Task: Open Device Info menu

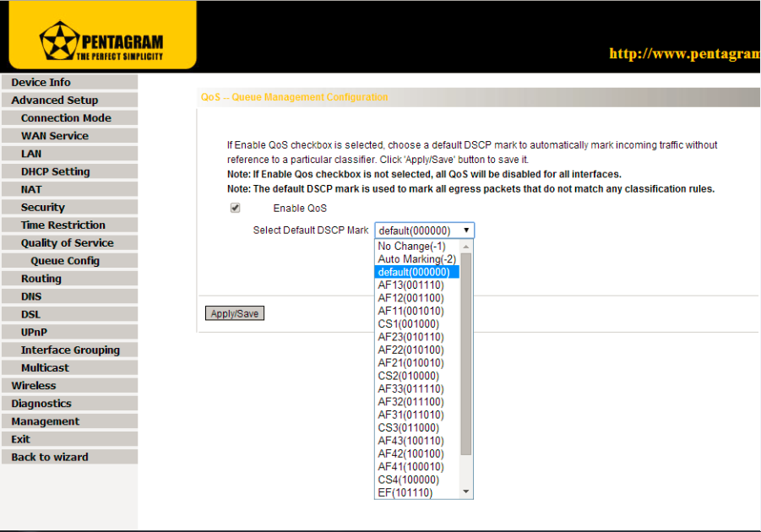Action: [69, 82]
